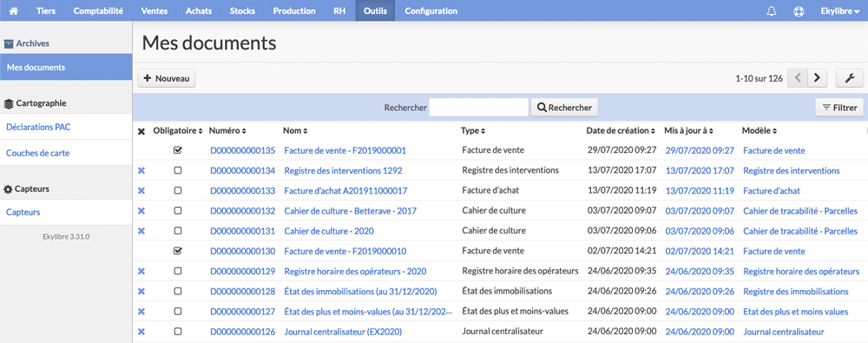Go to previous page arrow

pyautogui.click(x=798, y=78)
